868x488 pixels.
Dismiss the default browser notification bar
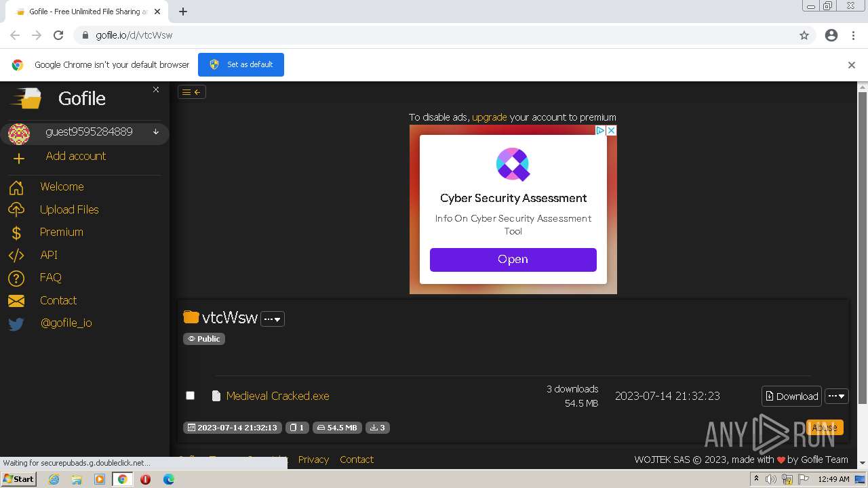pos(852,65)
